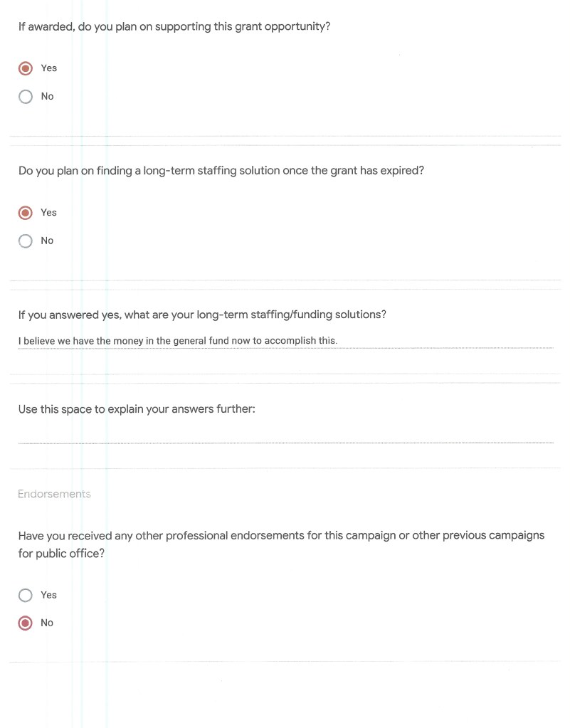Click the Endorsements section heading

pos(54,494)
